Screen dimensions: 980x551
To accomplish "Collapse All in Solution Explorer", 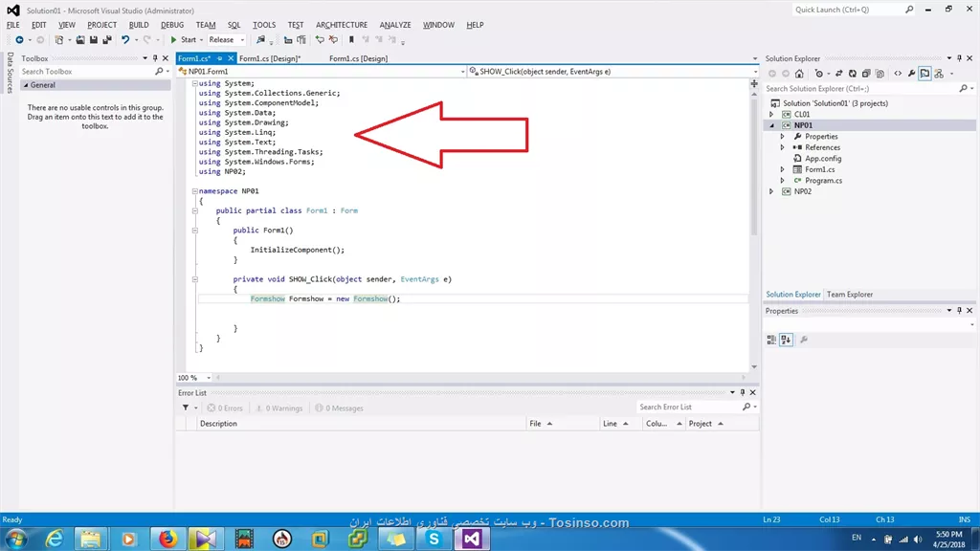I will 866,74.
